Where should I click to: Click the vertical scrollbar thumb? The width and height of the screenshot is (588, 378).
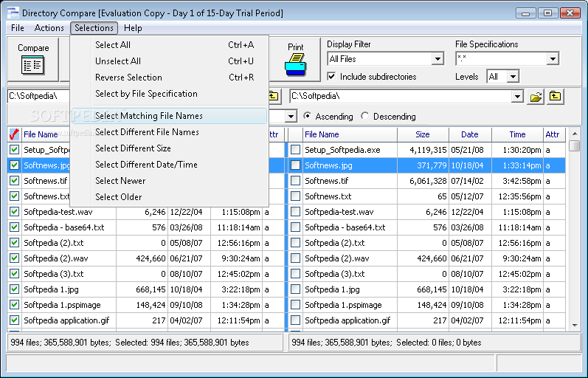click(x=575, y=145)
